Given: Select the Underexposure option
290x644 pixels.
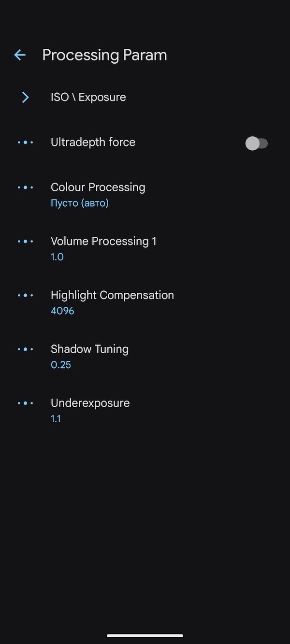Looking at the screenshot, I should tap(90, 403).
